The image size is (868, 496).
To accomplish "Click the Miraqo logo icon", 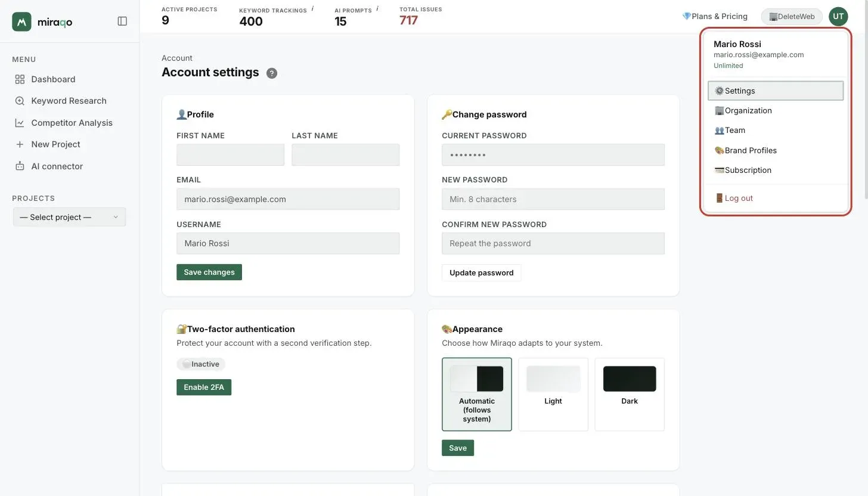I will point(21,21).
